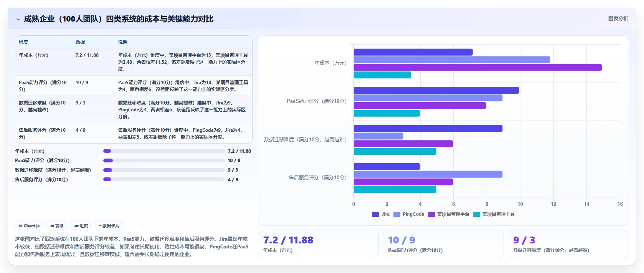Click the small icon before the dashboard title

click(18, 19)
